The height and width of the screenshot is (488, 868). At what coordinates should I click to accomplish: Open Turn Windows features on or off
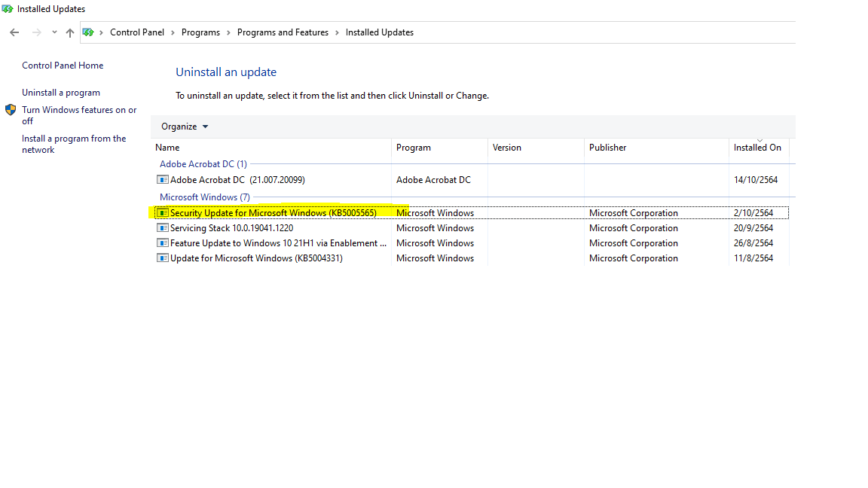[79, 115]
